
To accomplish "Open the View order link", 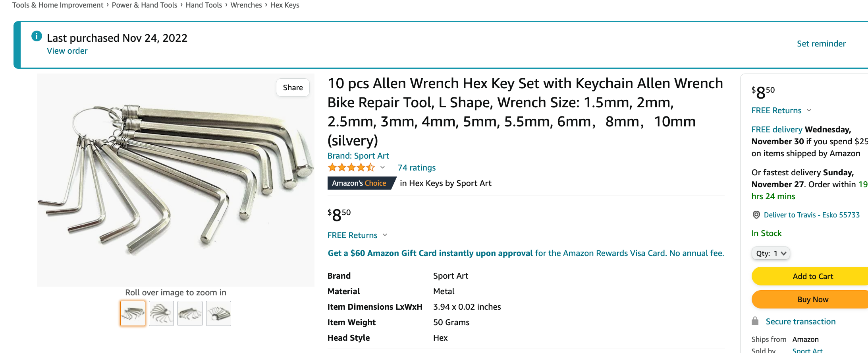I will click(67, 51).
